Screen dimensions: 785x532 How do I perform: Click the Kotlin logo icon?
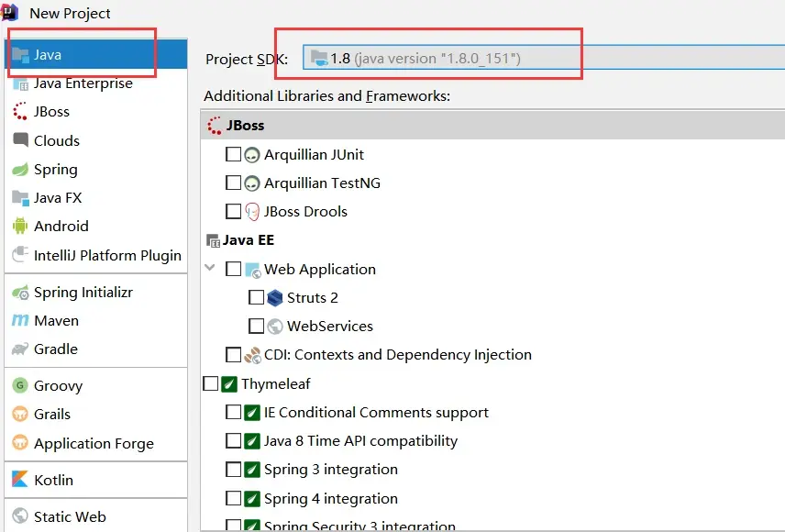tap(20, 479)
